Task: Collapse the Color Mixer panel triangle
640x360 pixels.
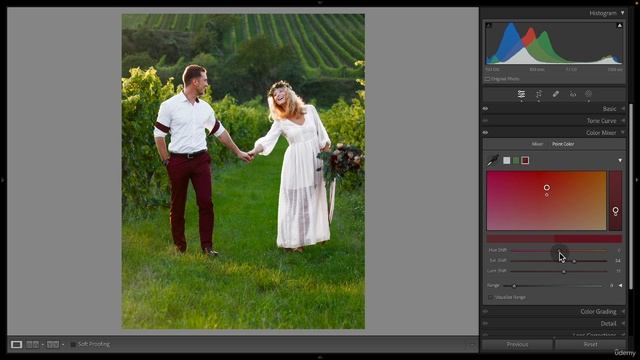Action: click(x=623, y=133)
